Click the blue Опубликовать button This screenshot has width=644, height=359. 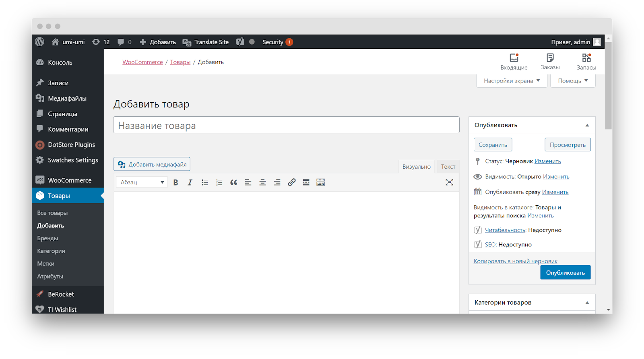click(565, 272)
